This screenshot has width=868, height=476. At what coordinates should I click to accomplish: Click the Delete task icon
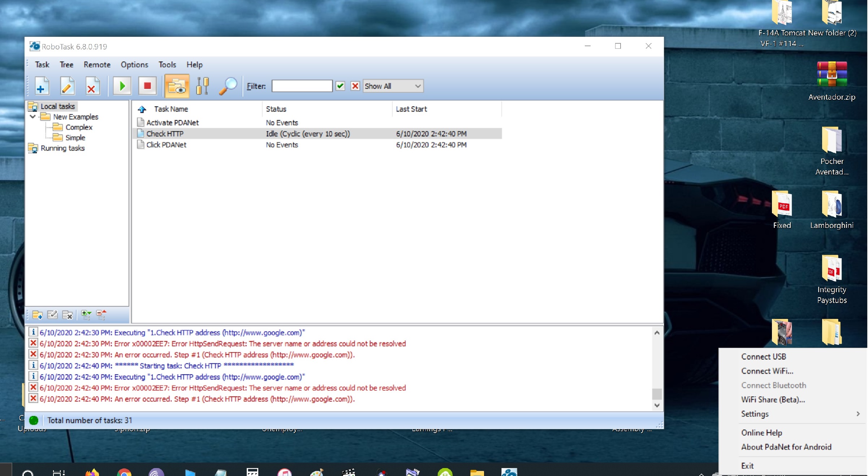(x=91, y=86)
